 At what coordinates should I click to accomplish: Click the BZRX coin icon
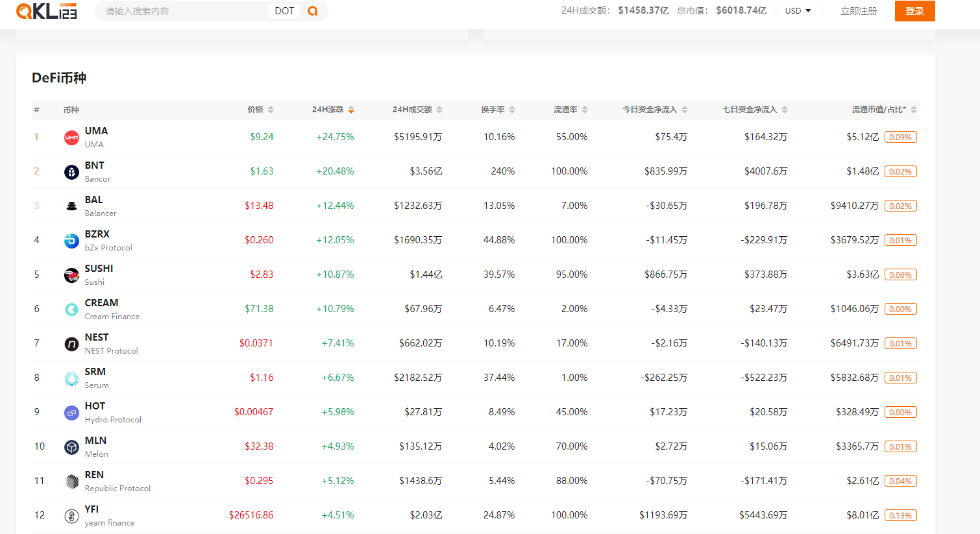[x=71, y=240]
